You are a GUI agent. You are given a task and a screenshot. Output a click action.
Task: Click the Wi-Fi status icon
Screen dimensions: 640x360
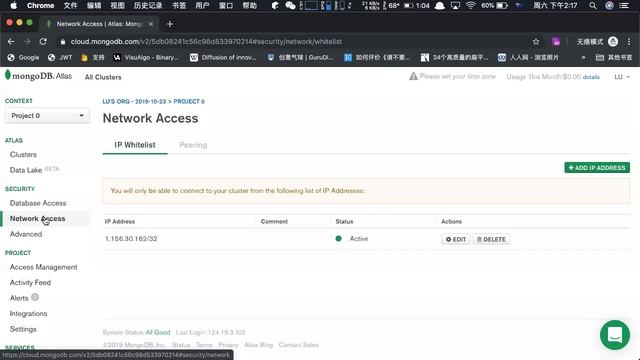471,6
